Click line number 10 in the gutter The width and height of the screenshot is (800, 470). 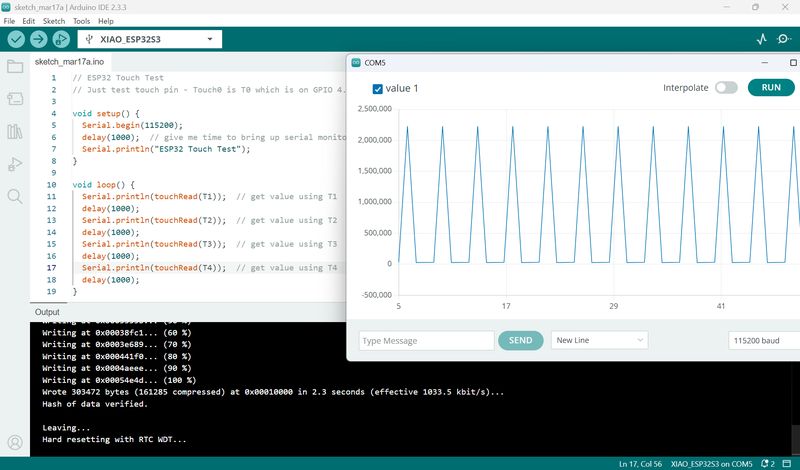51,185
